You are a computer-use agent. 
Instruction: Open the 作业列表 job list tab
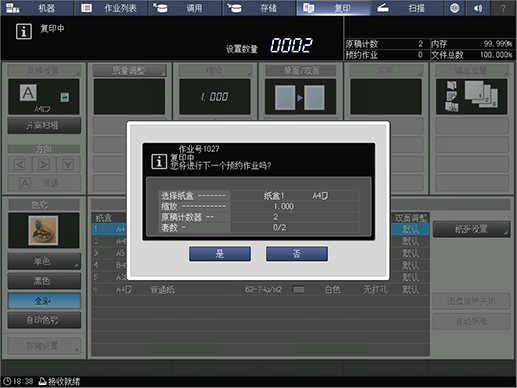pos(111,8)
